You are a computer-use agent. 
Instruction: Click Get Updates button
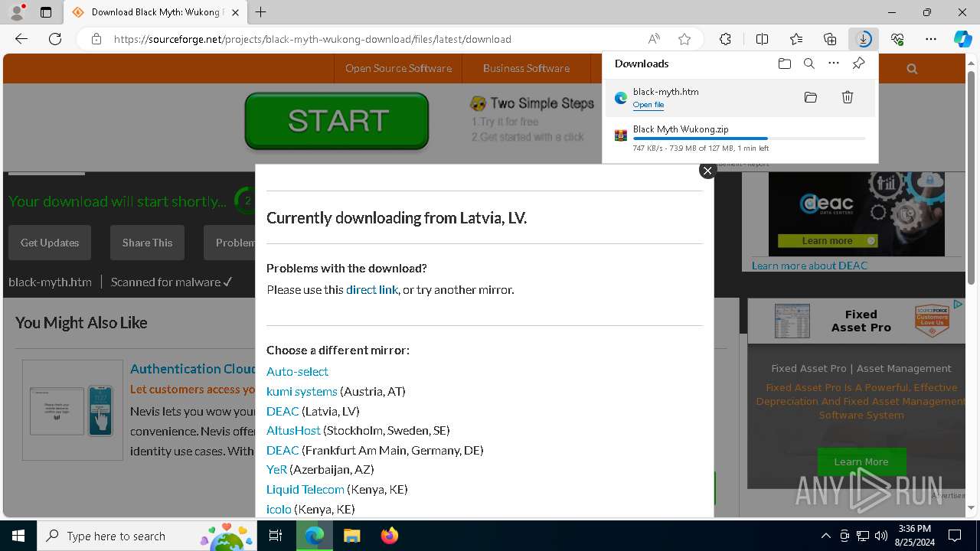tap(50, 243)
